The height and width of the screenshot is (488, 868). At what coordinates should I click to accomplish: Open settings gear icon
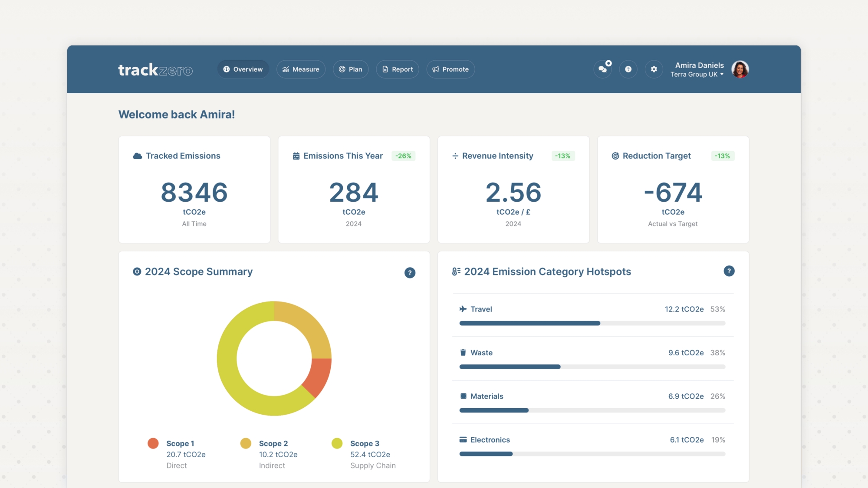[654, 69]
